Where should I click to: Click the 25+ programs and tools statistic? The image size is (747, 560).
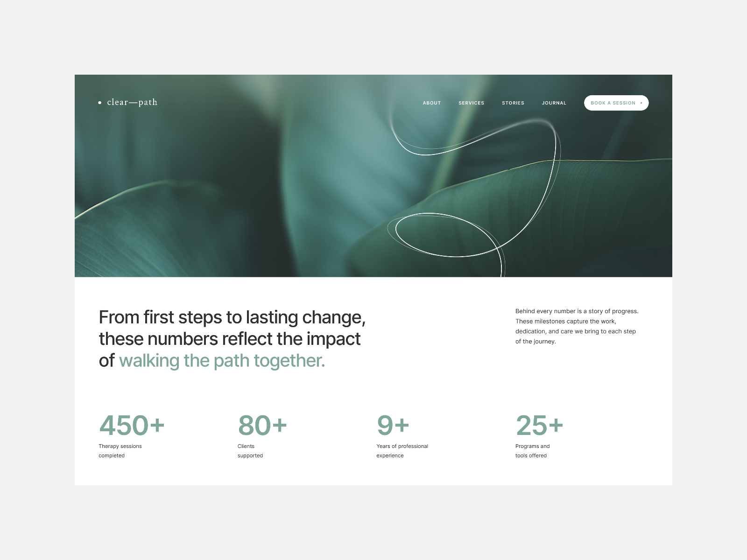539,425
